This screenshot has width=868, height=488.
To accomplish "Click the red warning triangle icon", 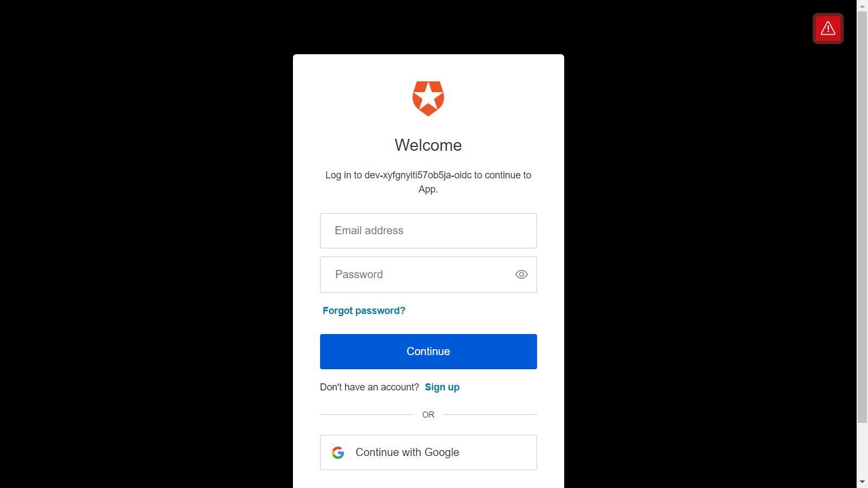I will tap(828, 28).
